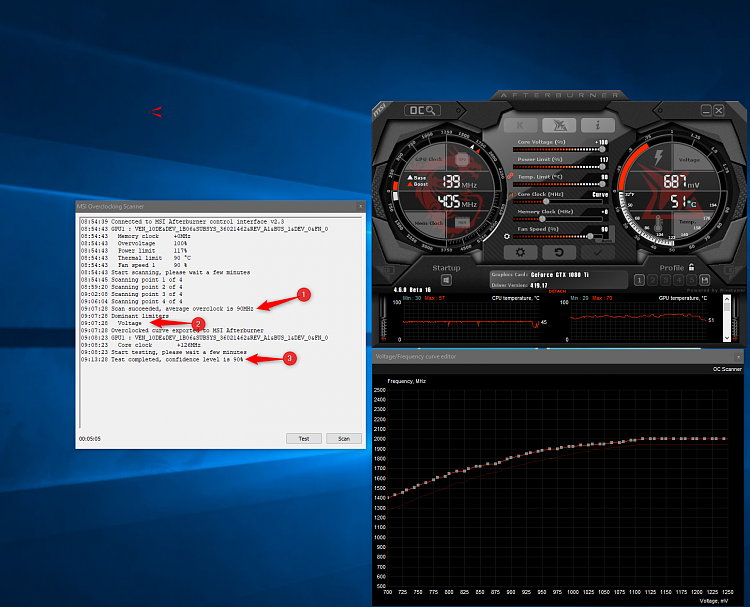Click the MSI dragon logo button
This screenshot has height=607, width=750.
click(559, 125)
